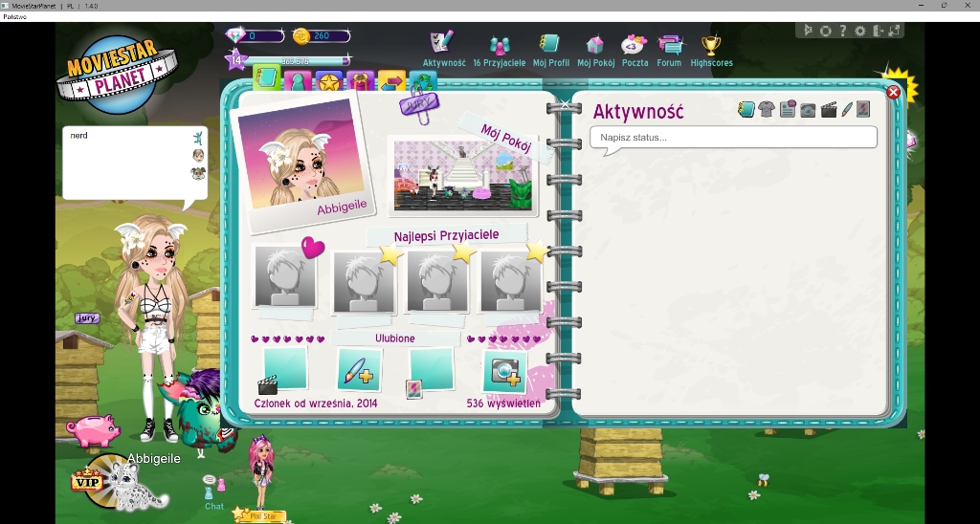Add favourite artbook with paintbrush plus icon
This screenshot has width=980, height=524.
pyautogui.click(x=359, y=370)
